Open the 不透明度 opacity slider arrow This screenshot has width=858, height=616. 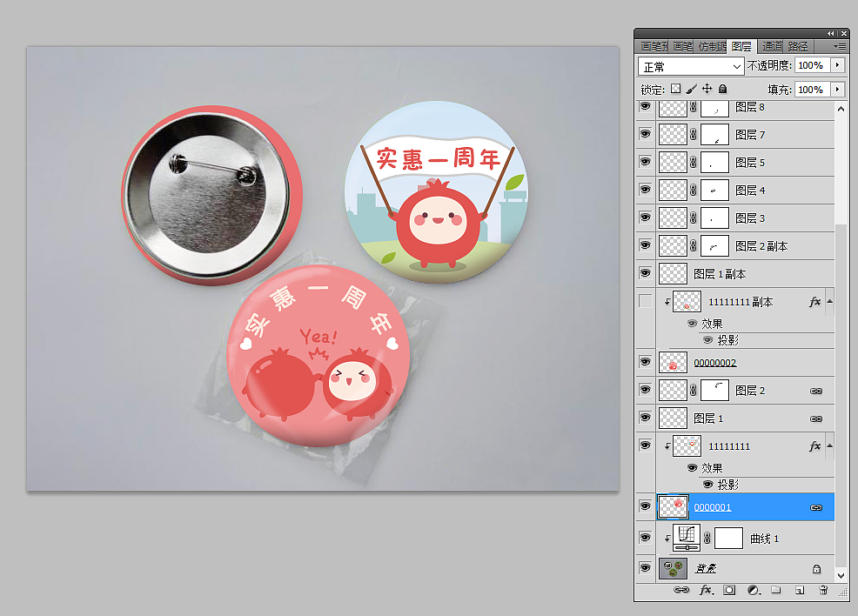pyautogui.click(x=837, y=65)
